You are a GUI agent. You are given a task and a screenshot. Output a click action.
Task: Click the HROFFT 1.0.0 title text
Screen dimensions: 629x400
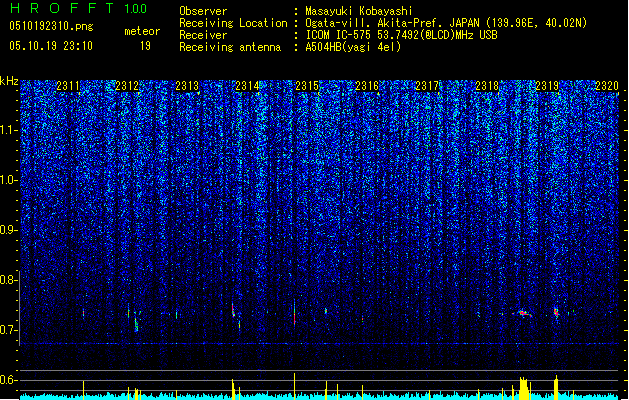coord(78,8)
